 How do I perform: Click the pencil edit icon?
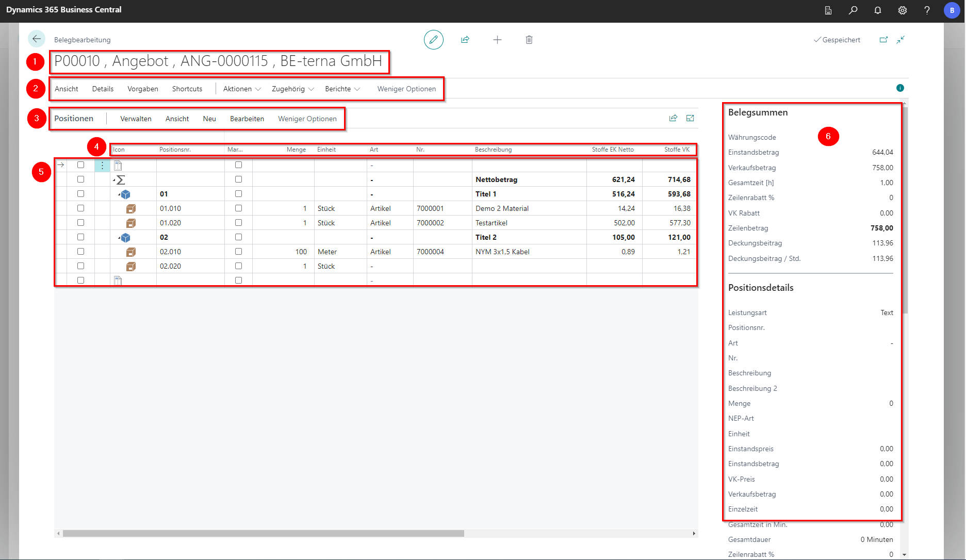coord(433,40)
